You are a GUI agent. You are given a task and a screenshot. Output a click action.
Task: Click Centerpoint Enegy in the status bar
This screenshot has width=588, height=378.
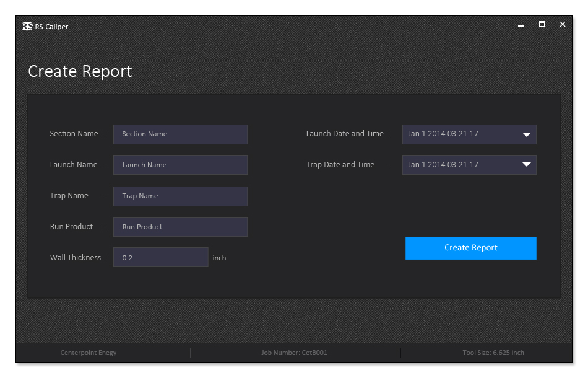pos(89,353)
